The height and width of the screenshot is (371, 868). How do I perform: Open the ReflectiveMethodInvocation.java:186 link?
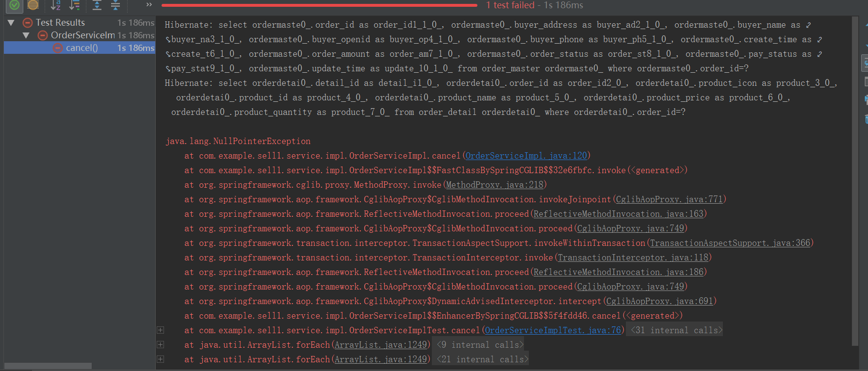click(618, 272)
